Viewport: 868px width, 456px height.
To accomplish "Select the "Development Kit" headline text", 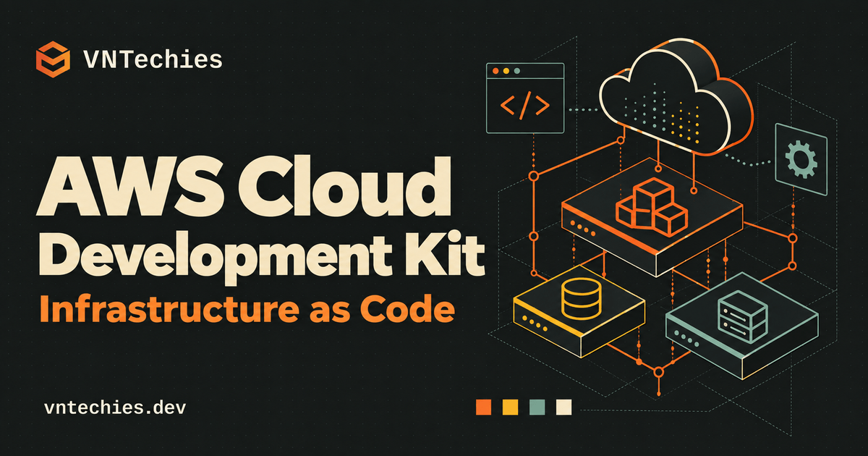I will pyautogui.click(x=263, y=257).
